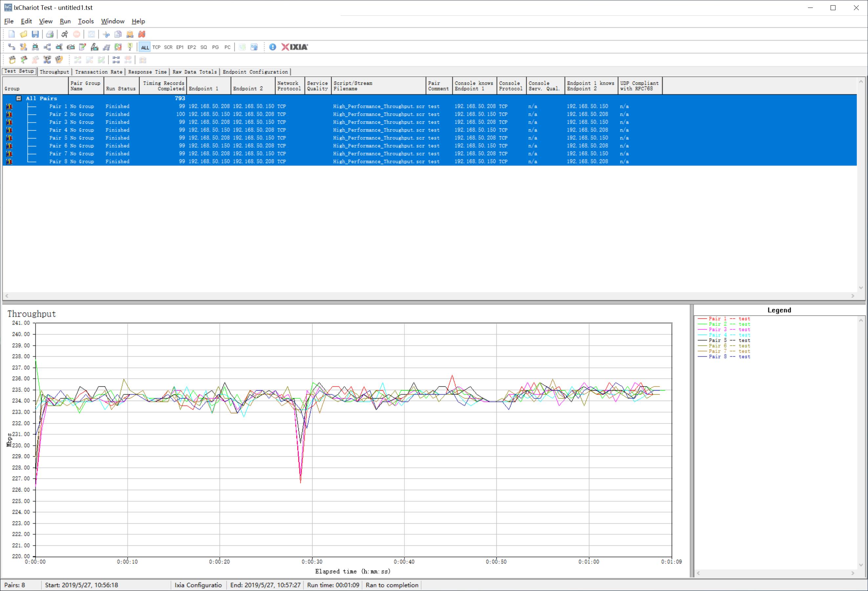868x591 pixels.
Task: Open the Run menu
Action: [65, 21]
